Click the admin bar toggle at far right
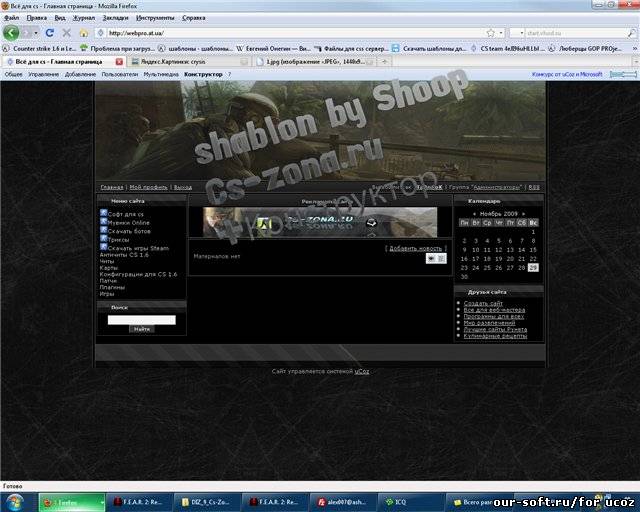 [623, 74]
